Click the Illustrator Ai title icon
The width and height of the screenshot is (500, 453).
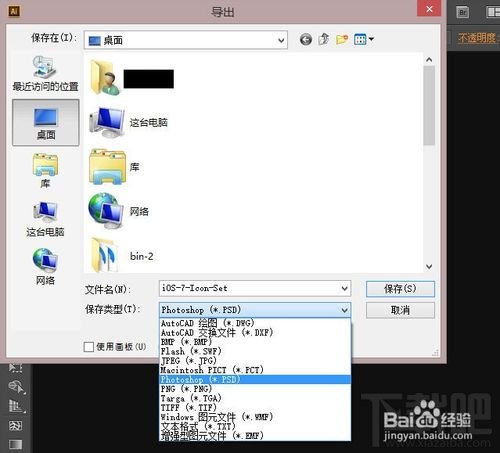coord(14,11)
